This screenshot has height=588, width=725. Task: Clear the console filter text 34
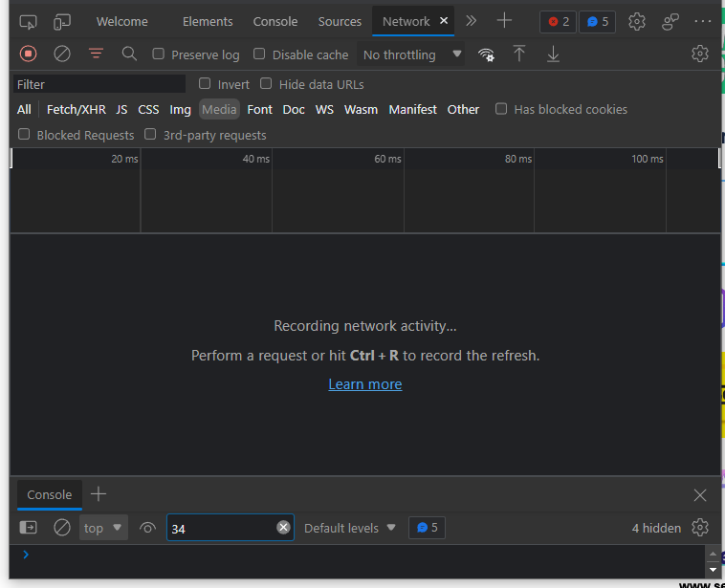click(x=283, y=527)
